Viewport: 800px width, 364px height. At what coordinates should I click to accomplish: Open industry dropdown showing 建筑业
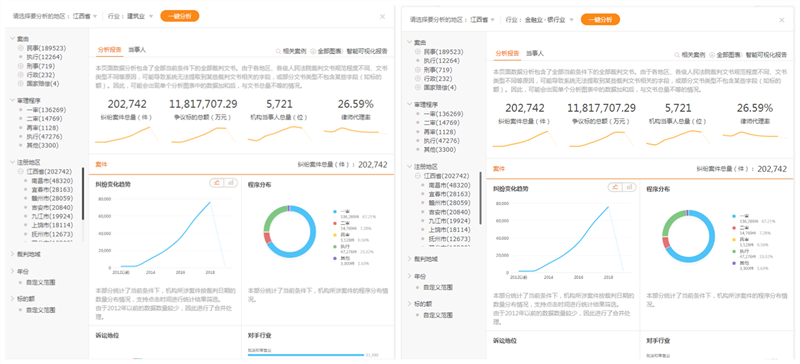click(x=140, y=16)
